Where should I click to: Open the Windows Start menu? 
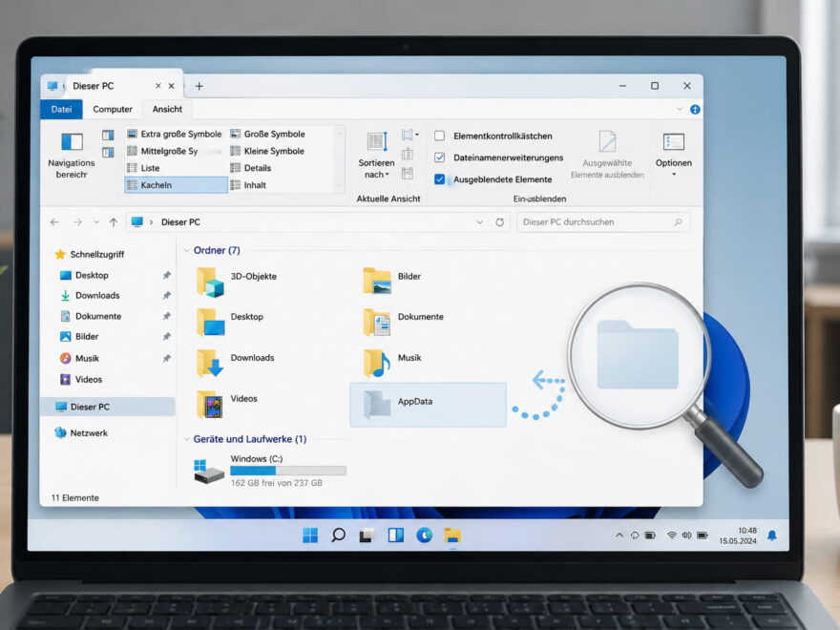tap(310, 535)
